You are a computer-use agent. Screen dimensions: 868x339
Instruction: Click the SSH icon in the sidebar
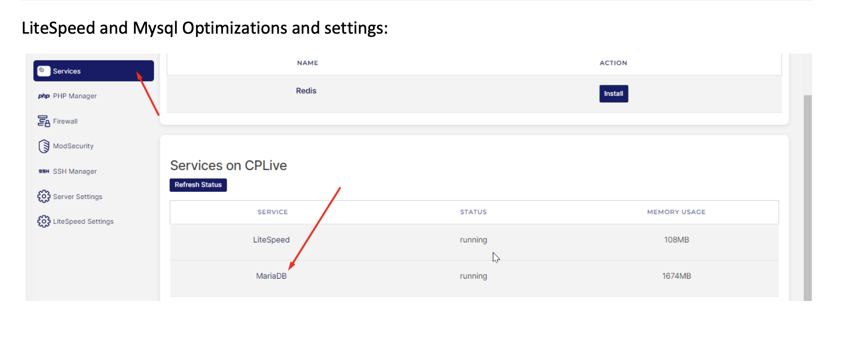43,171
